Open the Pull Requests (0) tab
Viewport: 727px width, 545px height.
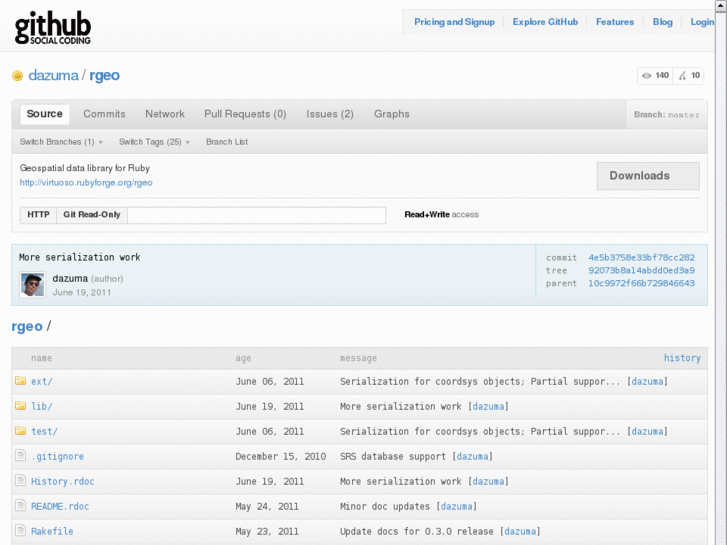click(245, 114)
